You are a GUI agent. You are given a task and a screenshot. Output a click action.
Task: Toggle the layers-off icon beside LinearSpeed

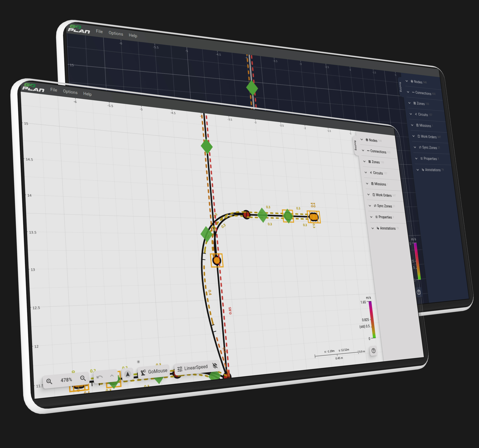215,366
